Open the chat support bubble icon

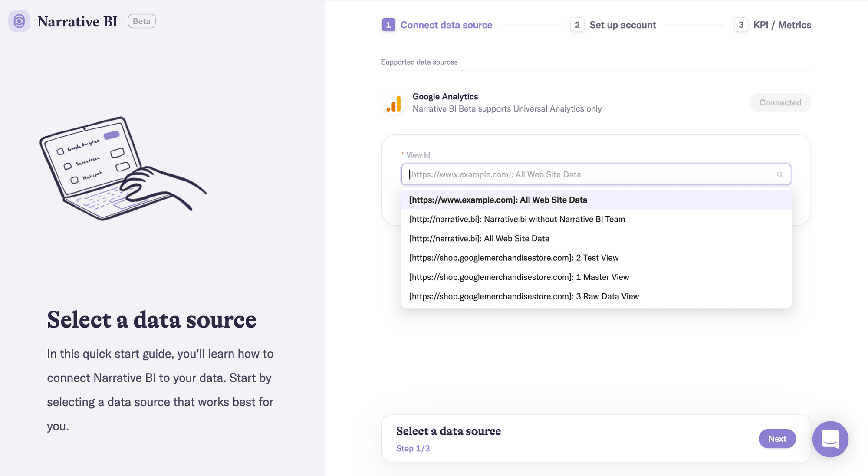coord(830,439)
